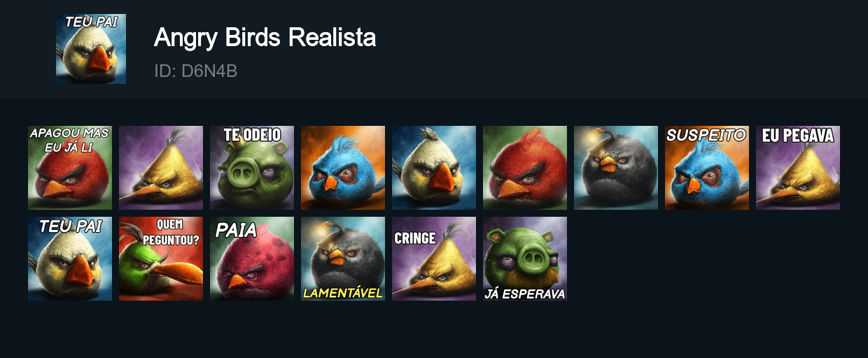Image resolution: width=868 pixels, height=358 pixels.
Task: Click the 'Angry Birds Realista' pack title
Action: (265, 38)
